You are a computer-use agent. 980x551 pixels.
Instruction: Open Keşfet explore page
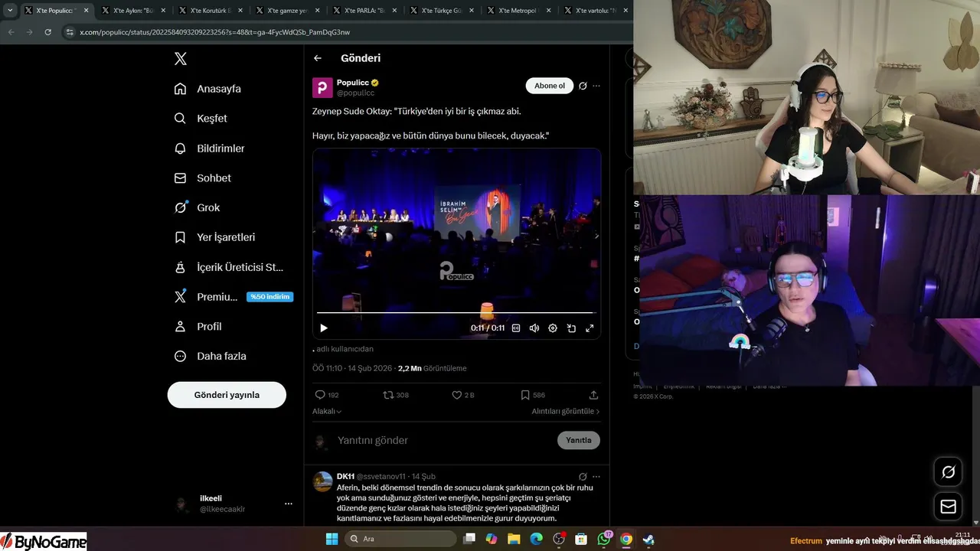coord(201,119)
